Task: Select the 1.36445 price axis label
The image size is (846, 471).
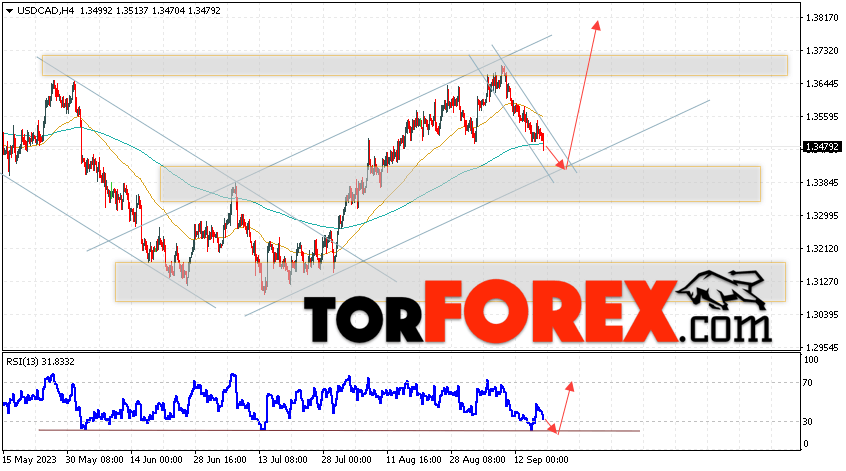Action: click(x=822, y=84)
